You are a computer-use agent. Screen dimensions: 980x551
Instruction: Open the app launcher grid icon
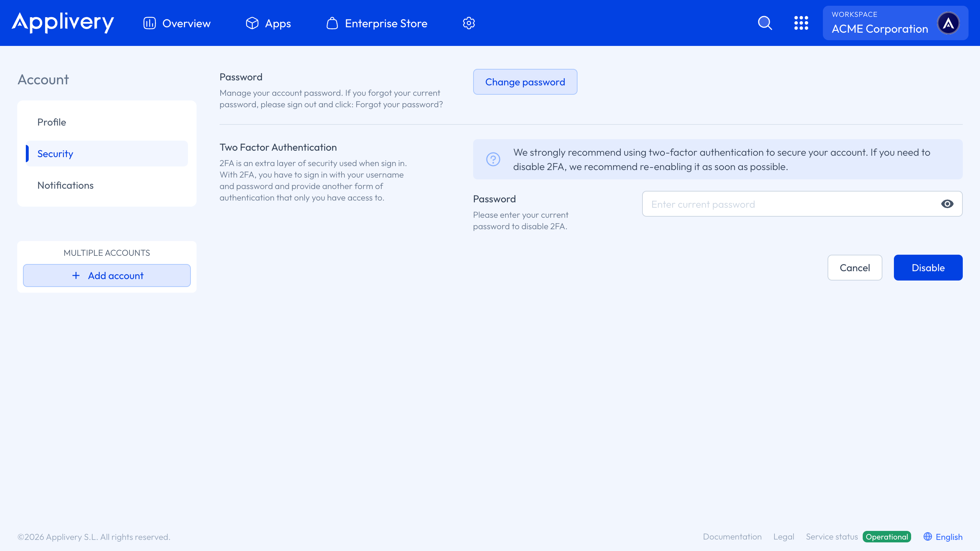[802, 23]
